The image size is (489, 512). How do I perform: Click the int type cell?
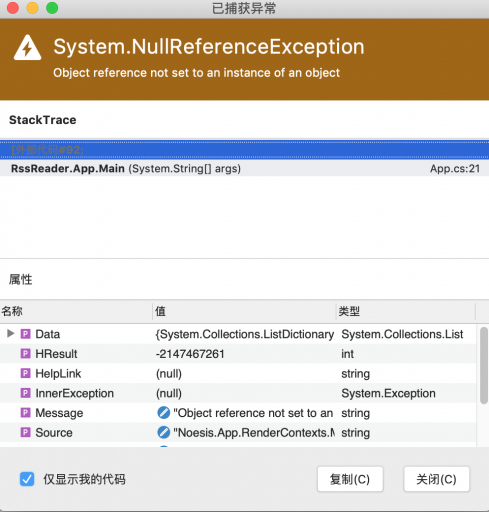click(347, 354)
